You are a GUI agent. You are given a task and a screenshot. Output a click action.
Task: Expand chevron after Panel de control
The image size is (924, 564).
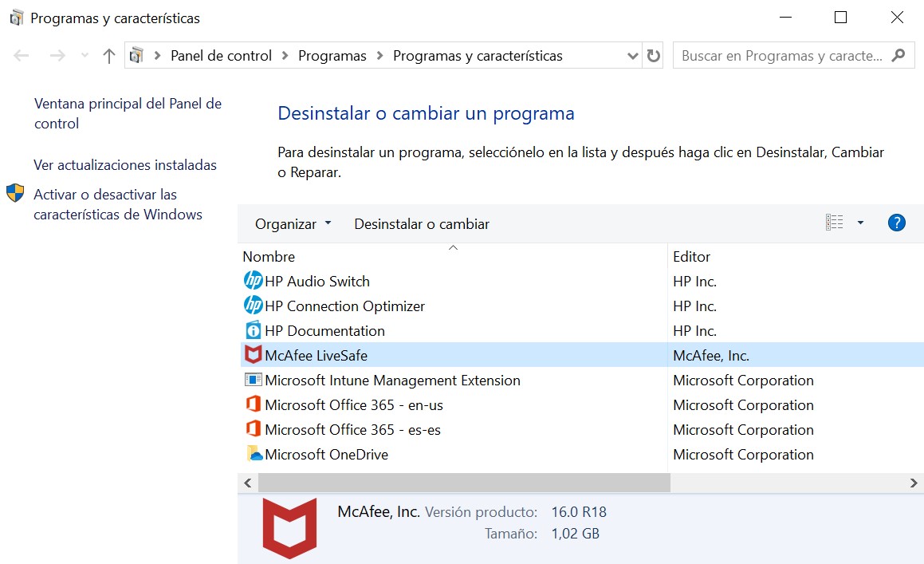point(285,56)
